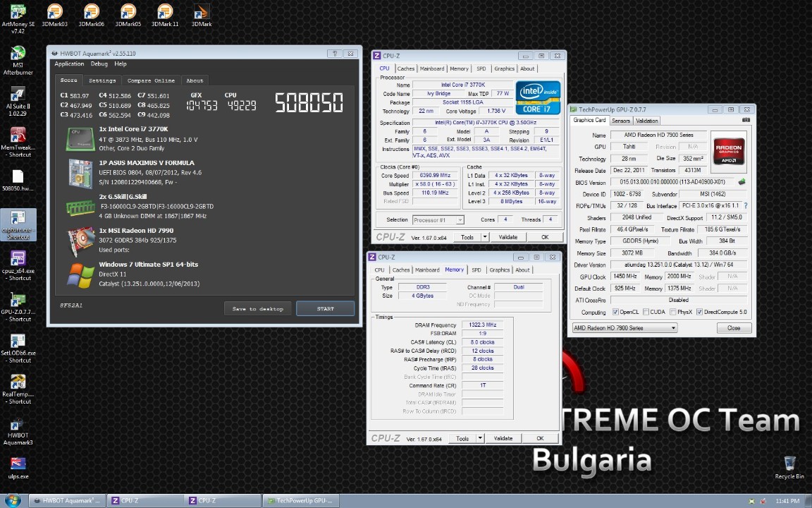
Task: Click the Close button in GPU-Z
Action: point(733,328)
